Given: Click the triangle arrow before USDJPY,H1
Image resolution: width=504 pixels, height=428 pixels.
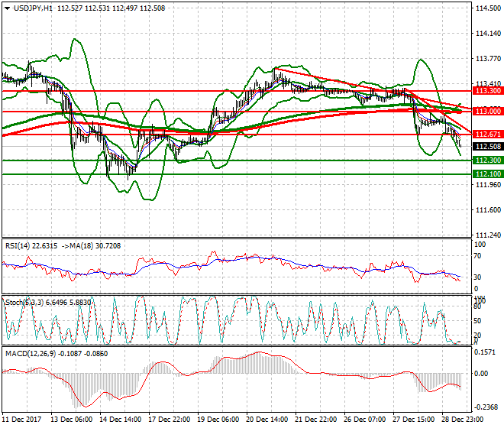Looking at the screenshot, I should (6, 8).
